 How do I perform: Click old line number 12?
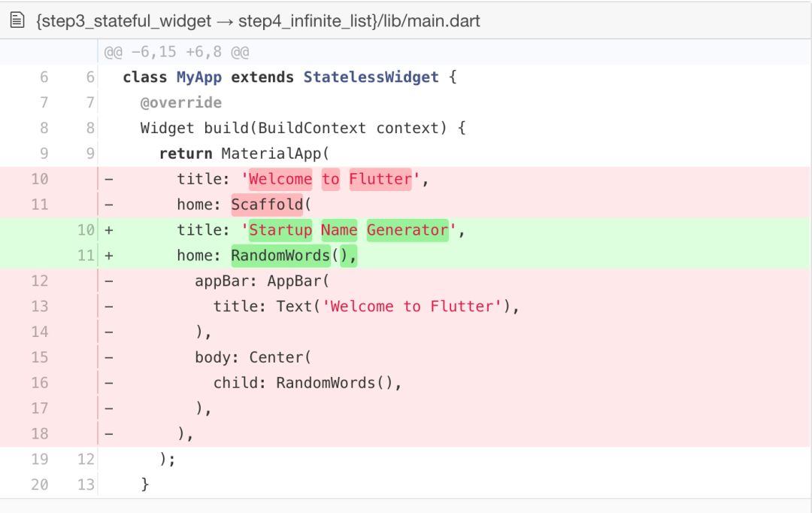coord(40,281)
